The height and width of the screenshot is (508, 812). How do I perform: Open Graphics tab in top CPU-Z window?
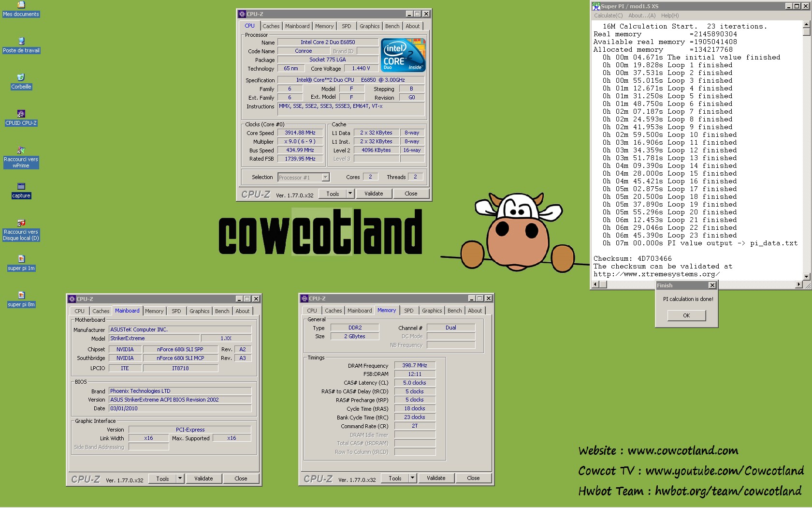pos(369,26)
